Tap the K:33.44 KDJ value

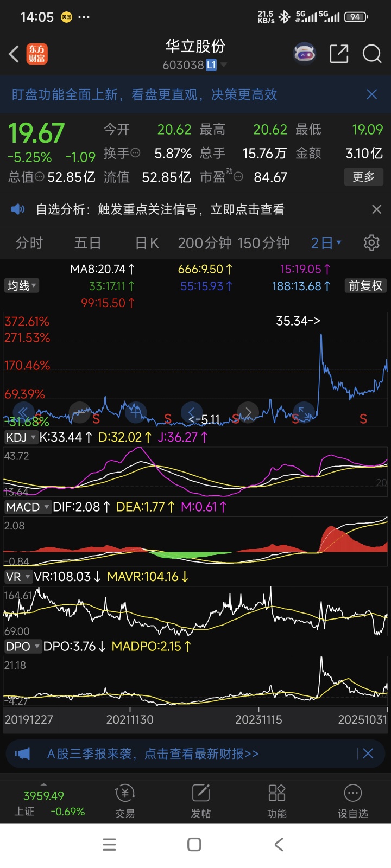click(66, 437)
